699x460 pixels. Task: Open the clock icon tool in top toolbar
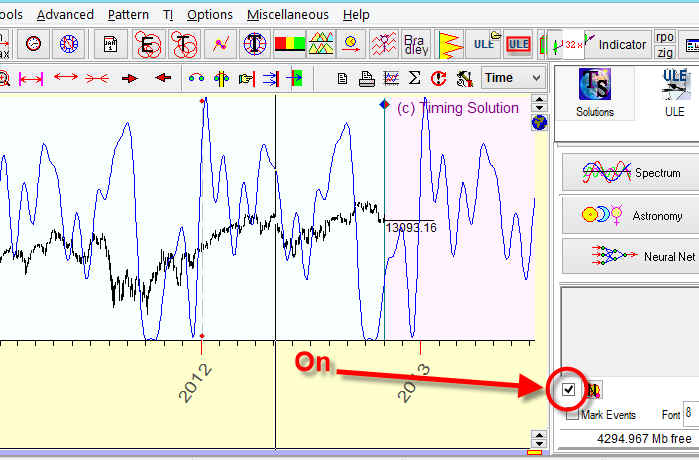(x=34, y=45)
